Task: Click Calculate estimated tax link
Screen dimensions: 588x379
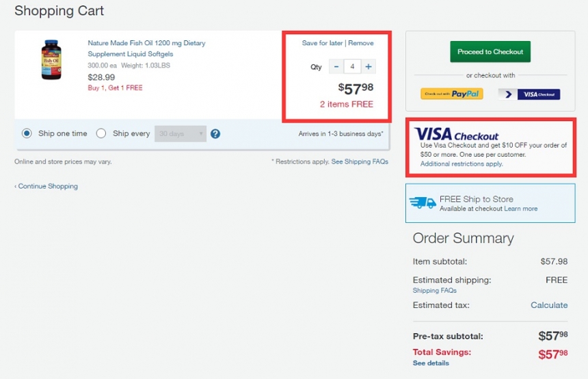Action: tap(549, 305)
